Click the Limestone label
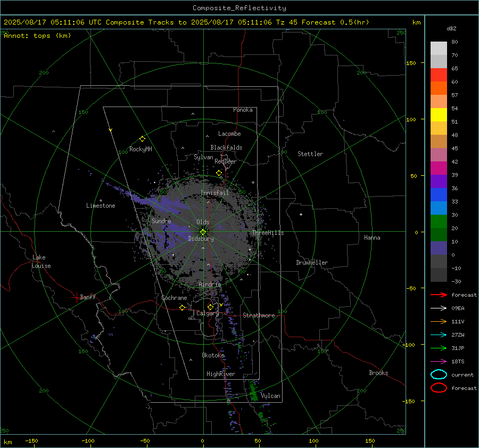Viewport: 479px width, 448px height. point(101,206)
